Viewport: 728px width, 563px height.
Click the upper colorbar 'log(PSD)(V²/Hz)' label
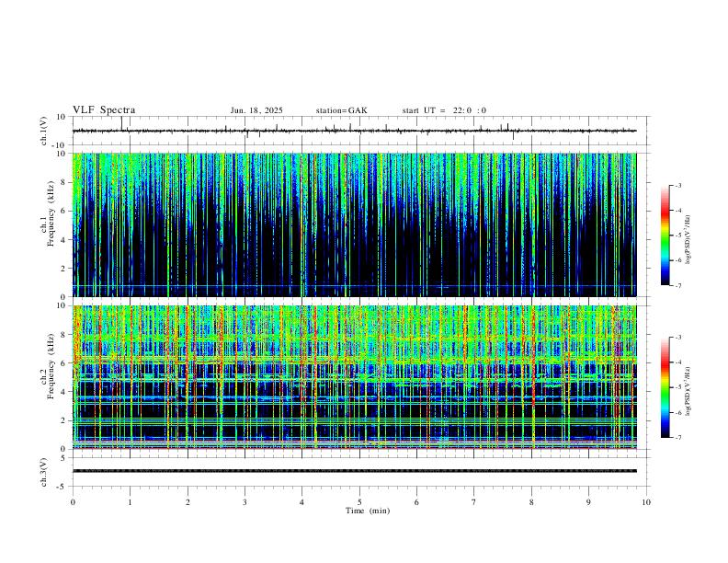click(x=688, y=240)
